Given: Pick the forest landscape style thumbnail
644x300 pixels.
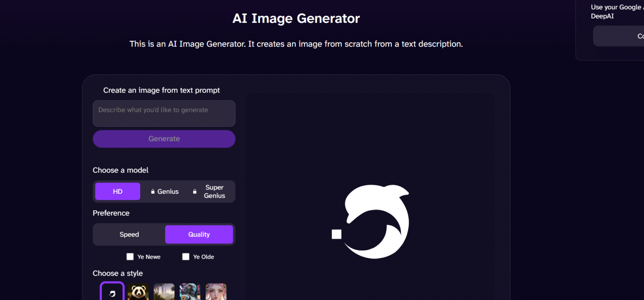Looking at the screenshot, I should pyautogui.click(x=164, y=292).
